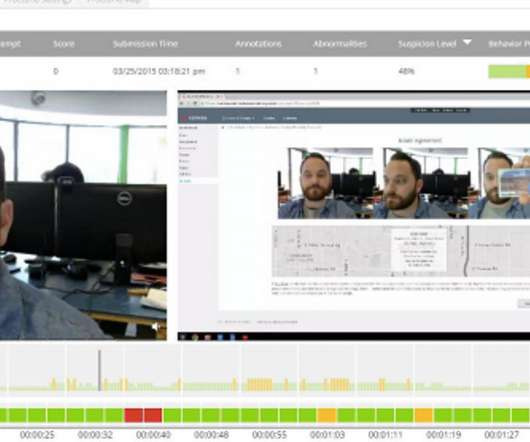Click the green and orange behavior profile bar
This screenshot has height=442, width=530.
(x=509, y=72)
